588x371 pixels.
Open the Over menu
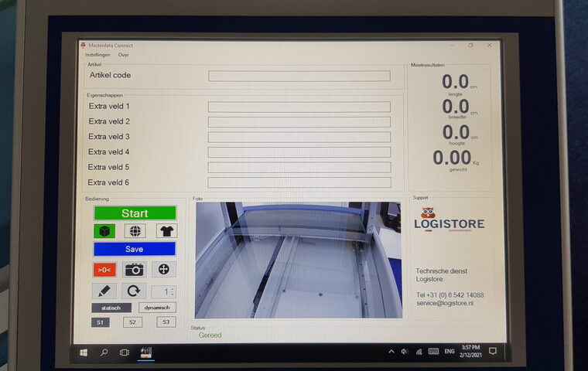[123, 55]
